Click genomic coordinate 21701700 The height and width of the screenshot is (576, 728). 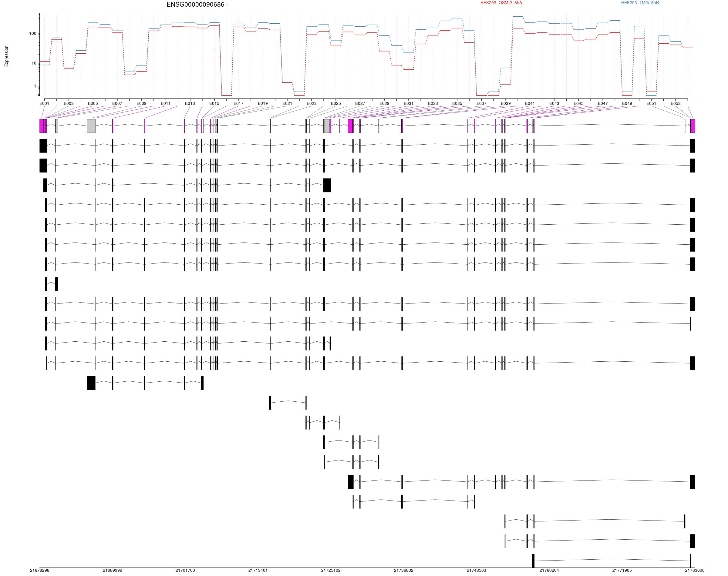185,571
